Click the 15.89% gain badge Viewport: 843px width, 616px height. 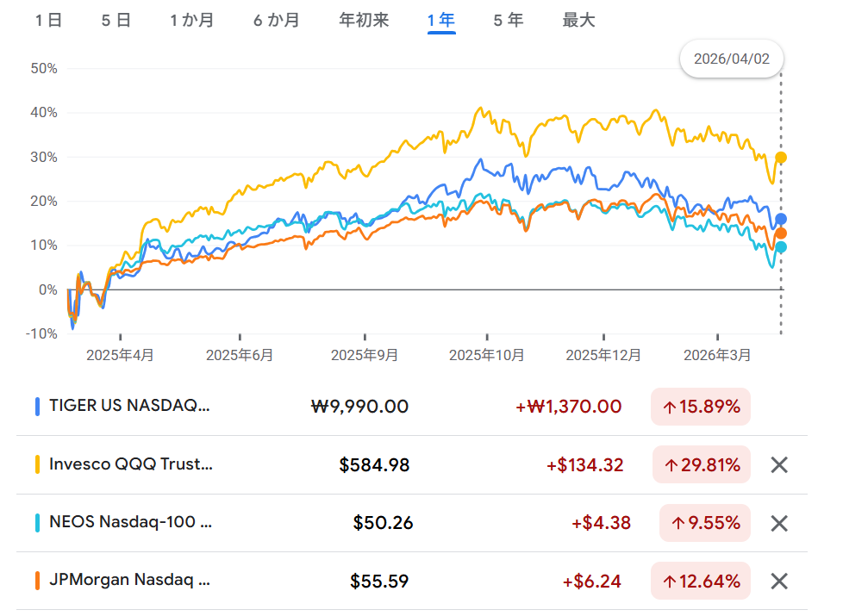click(x=701, y=407)
